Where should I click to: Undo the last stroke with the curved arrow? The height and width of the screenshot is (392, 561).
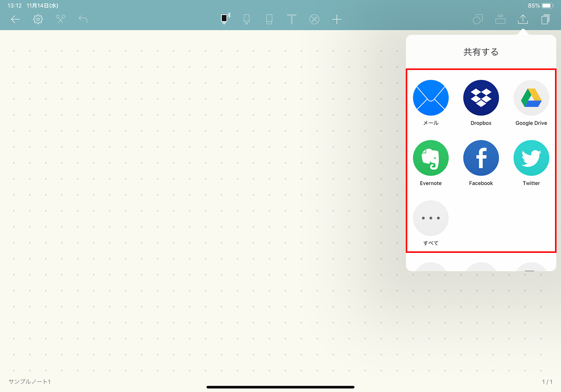83,19
